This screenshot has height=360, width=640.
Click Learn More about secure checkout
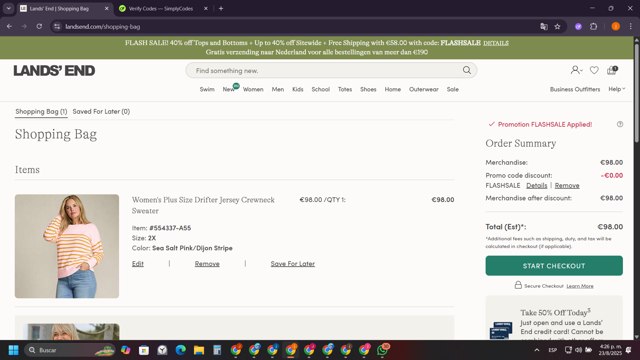[x=580, y=286]
